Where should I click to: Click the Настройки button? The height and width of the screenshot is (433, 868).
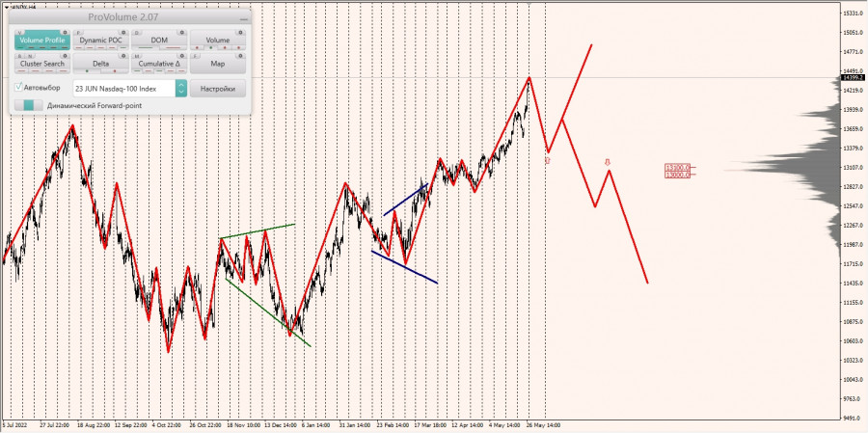[218, 89]
